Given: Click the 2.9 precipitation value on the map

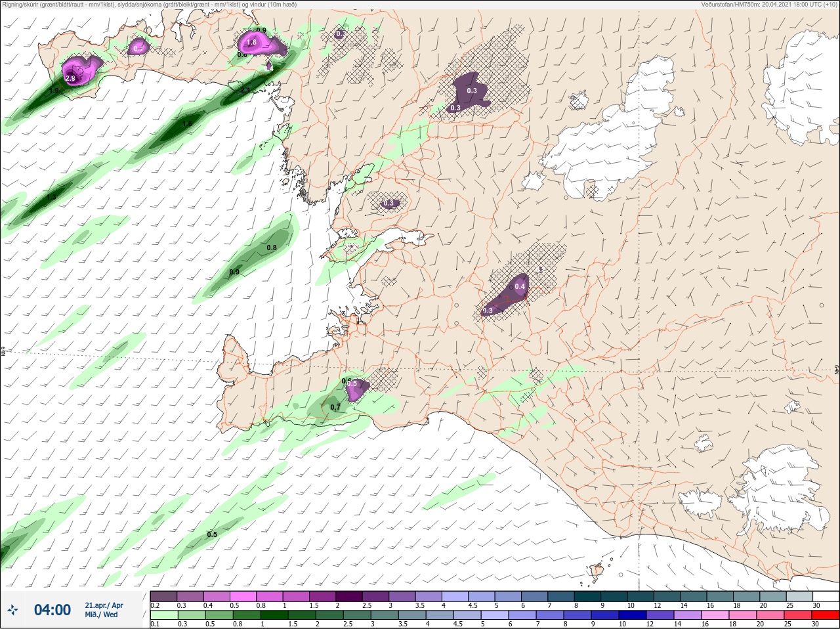Looking at the screenshot, I should click(70, 78).
